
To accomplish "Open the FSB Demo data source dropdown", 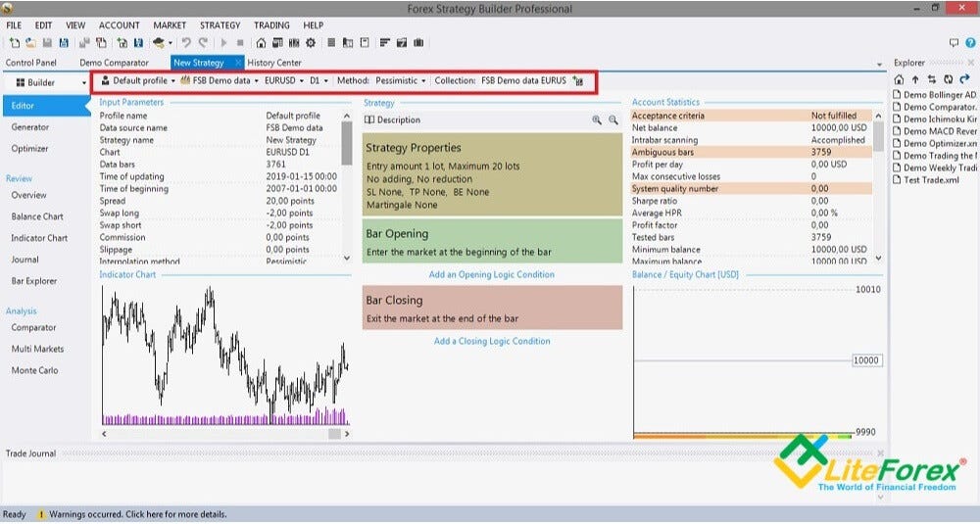I will pos(220,80).
